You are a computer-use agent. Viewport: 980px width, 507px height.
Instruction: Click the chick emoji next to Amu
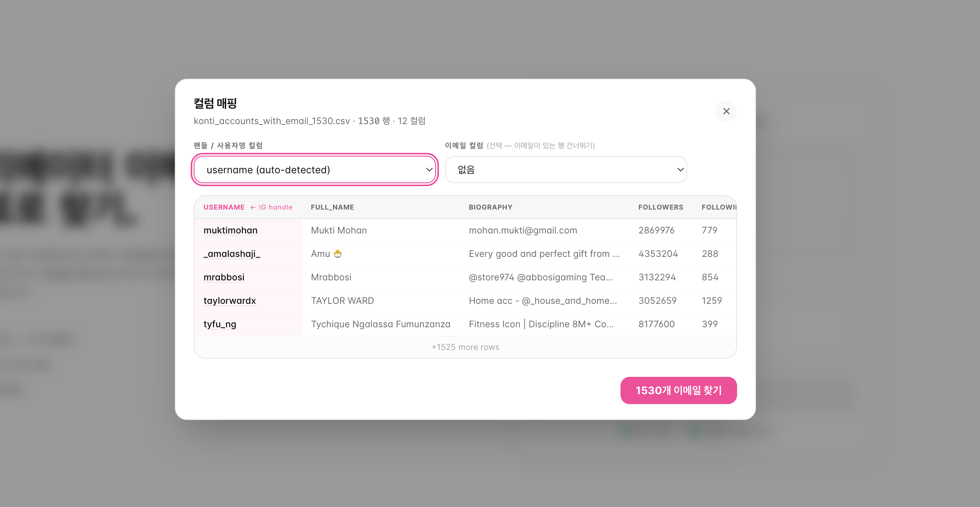tap(338, 254)
